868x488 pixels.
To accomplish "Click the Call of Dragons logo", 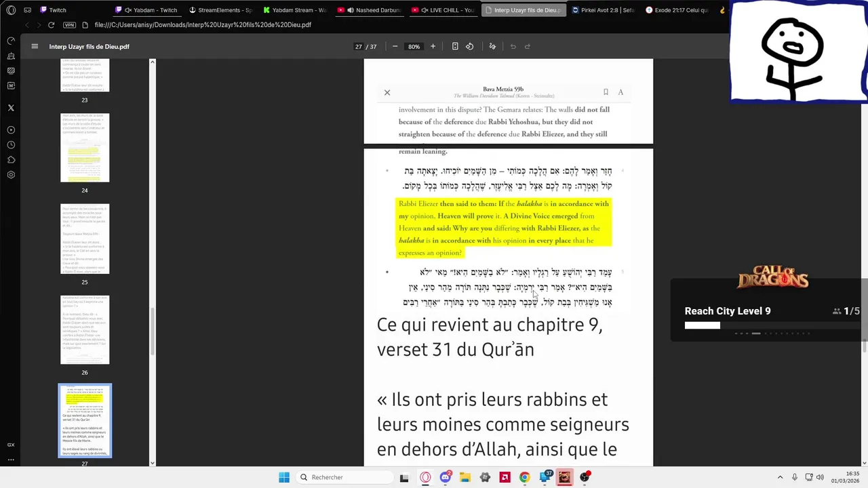I will point(773,278).
